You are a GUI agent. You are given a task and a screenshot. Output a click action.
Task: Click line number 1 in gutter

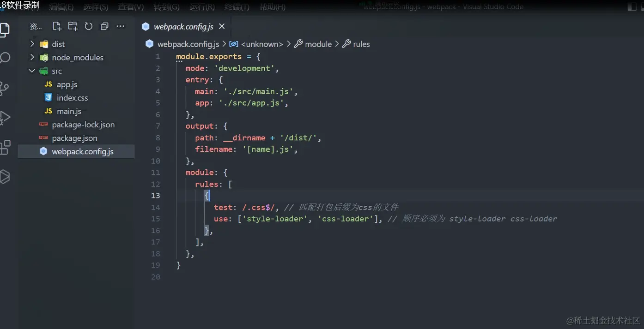tap(158, 56)
